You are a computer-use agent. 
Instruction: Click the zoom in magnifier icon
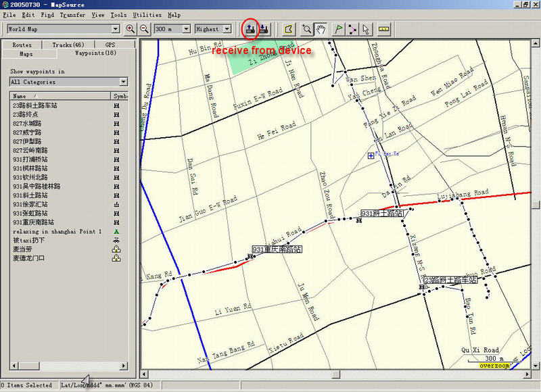coord(131,29)
